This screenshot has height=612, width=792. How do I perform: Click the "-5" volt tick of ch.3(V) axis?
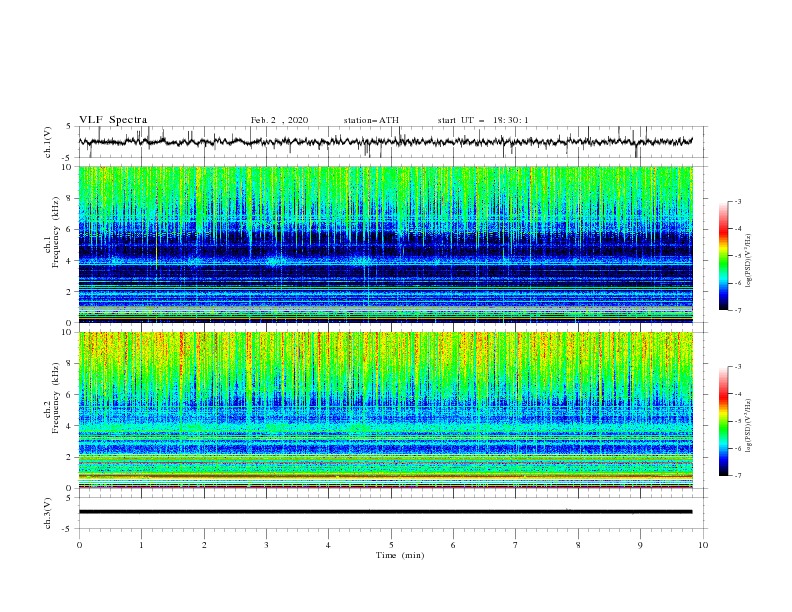(x=68, y=529)
